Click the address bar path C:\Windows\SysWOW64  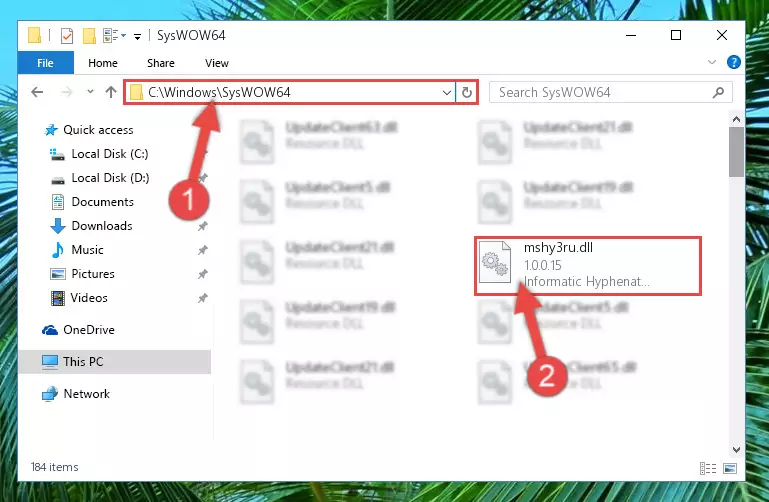pyautogui.click(x=219, y=92)
